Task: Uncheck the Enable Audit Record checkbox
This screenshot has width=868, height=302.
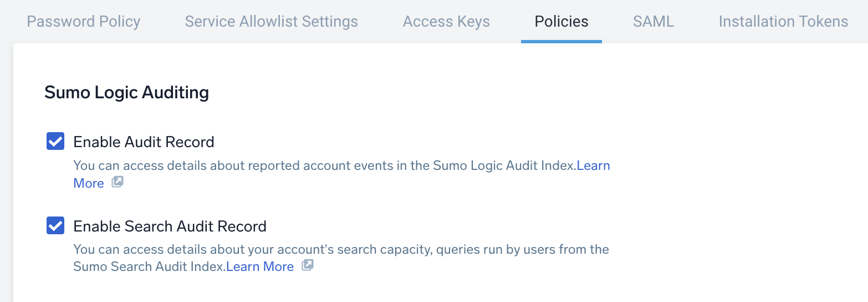Action: pos(55,142)
